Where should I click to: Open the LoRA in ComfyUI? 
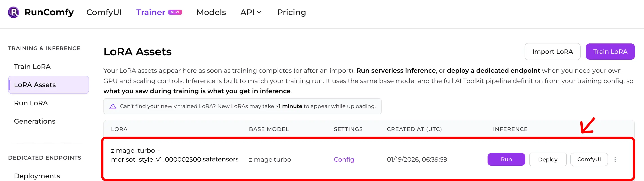pyautogui.click(x=589, y=159)
